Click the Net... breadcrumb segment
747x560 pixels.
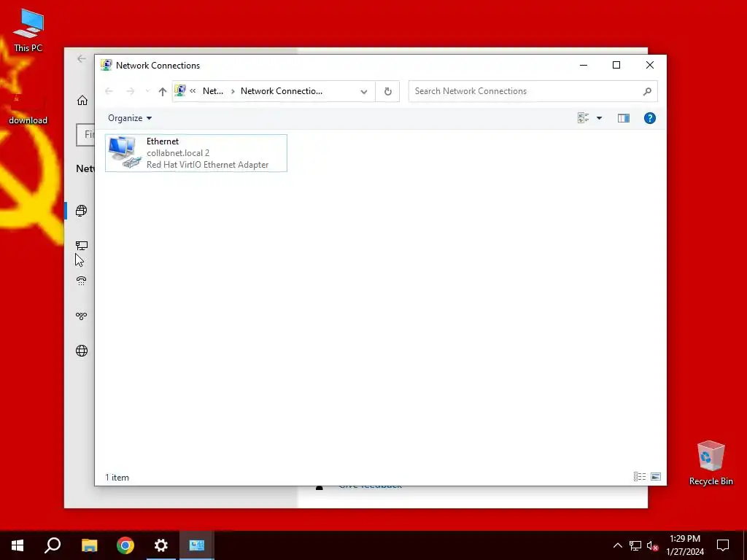click(213, 91)
